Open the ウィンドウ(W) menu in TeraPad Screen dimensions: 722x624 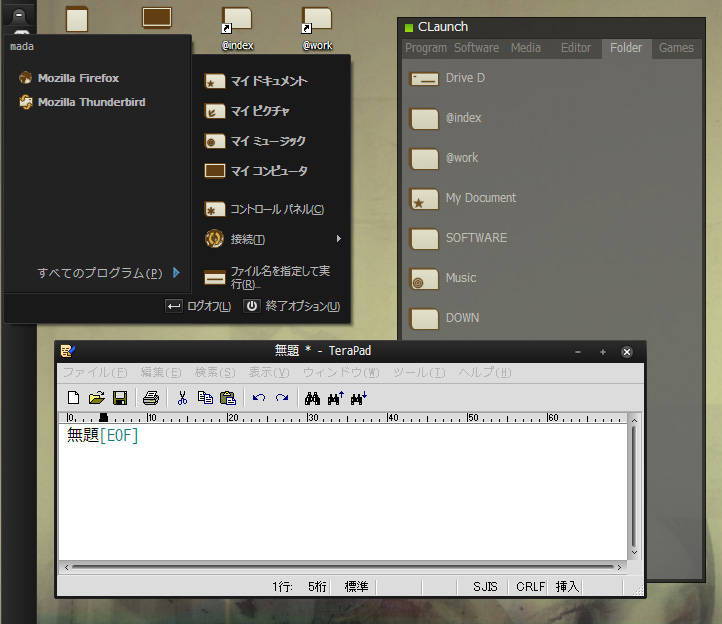341,373
